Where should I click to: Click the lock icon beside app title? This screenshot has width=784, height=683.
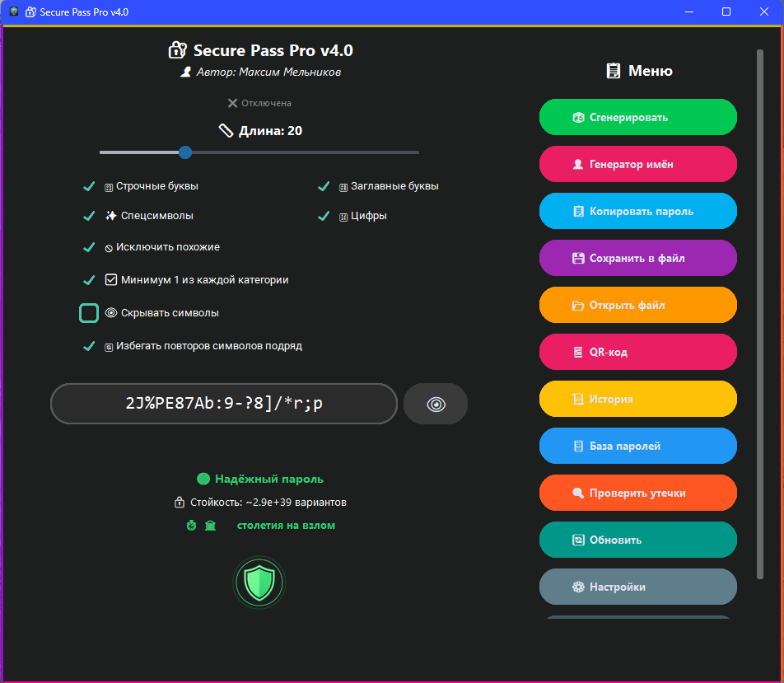(x=178, y=50)
